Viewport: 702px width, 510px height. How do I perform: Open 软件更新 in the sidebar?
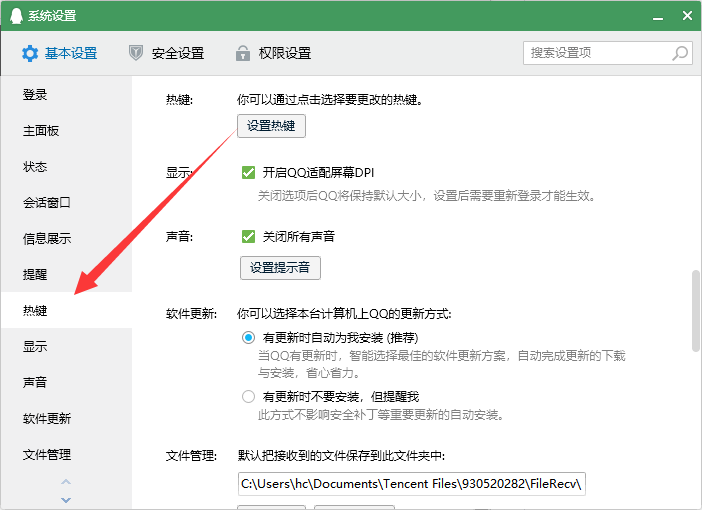pyautogui.click(x=66, y=418)
